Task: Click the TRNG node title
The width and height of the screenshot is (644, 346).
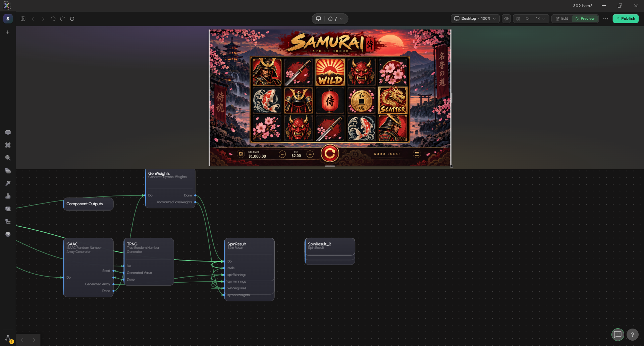Action: coord(132,244)
